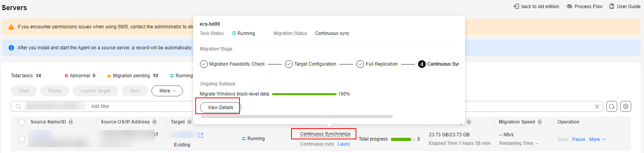
Task: Sort by Source OS/IP Address icon
Action: tap(154, 122)
